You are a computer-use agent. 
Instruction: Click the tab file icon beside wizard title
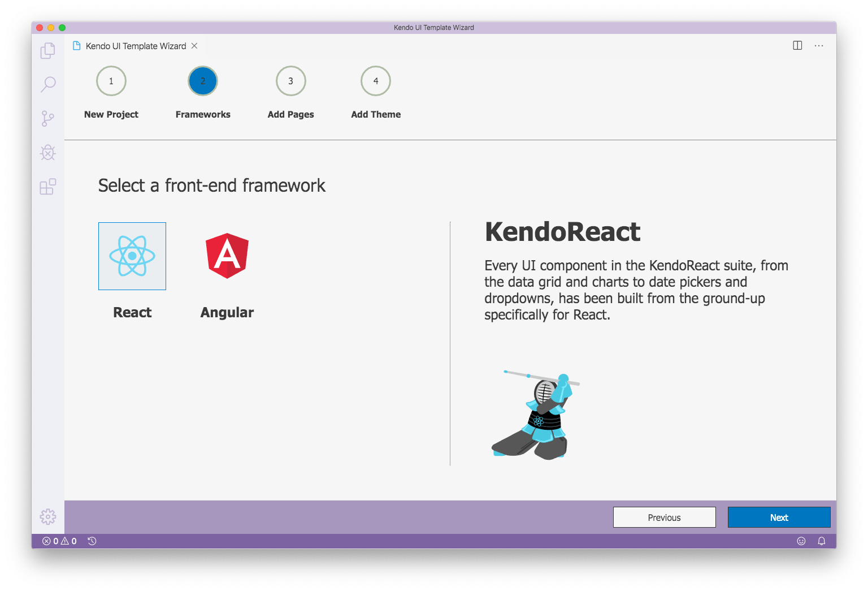(77, 46)
